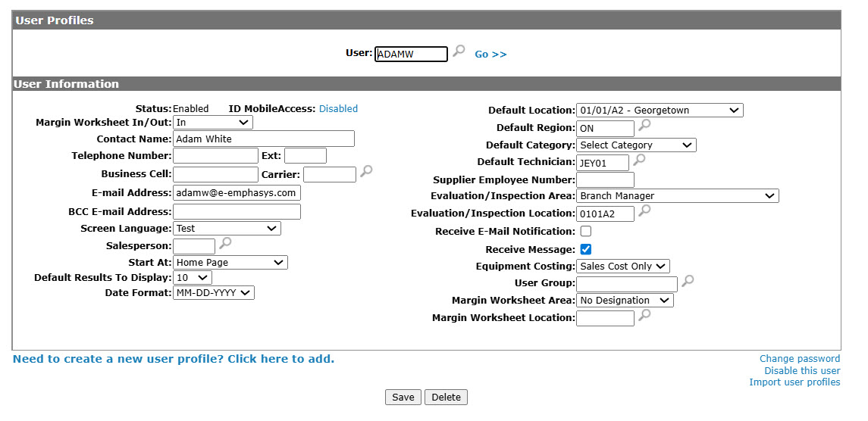Uncheck the Receive Message checkbox

pos(585,250)
